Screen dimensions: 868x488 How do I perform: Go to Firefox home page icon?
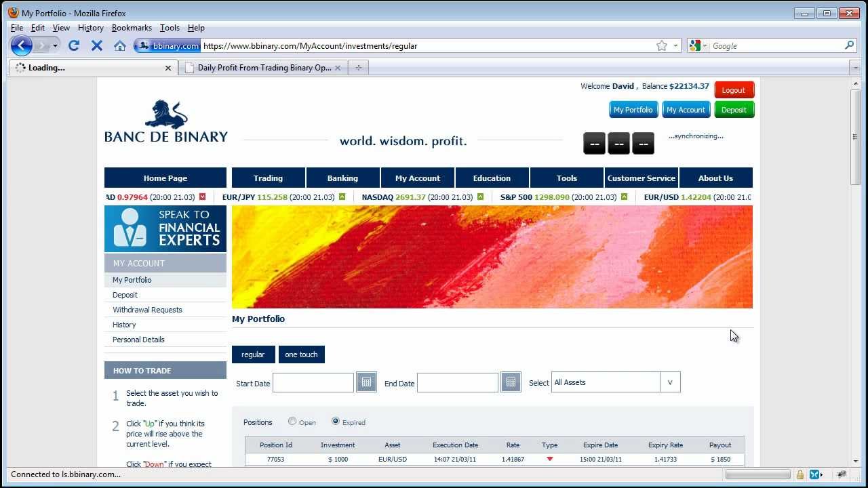120,46
